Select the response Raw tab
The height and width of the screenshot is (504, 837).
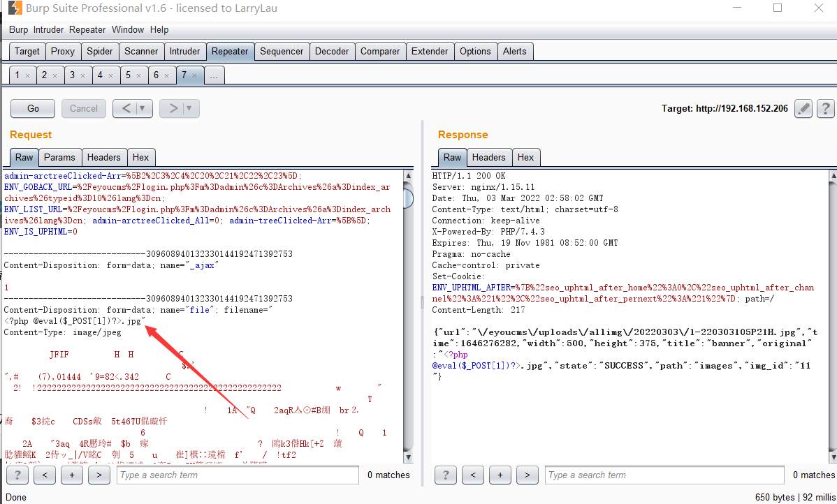(452, 157)
